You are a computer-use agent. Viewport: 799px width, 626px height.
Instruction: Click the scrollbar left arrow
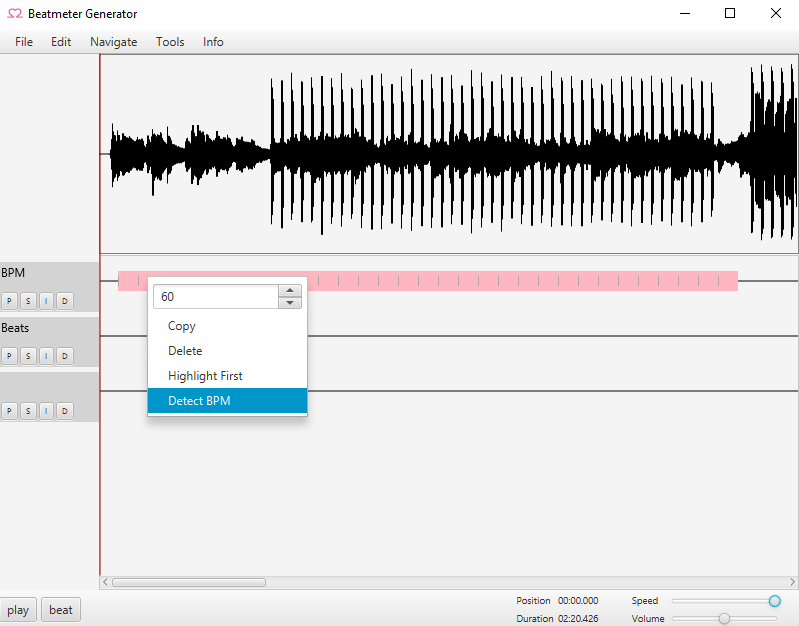point(105,582)
